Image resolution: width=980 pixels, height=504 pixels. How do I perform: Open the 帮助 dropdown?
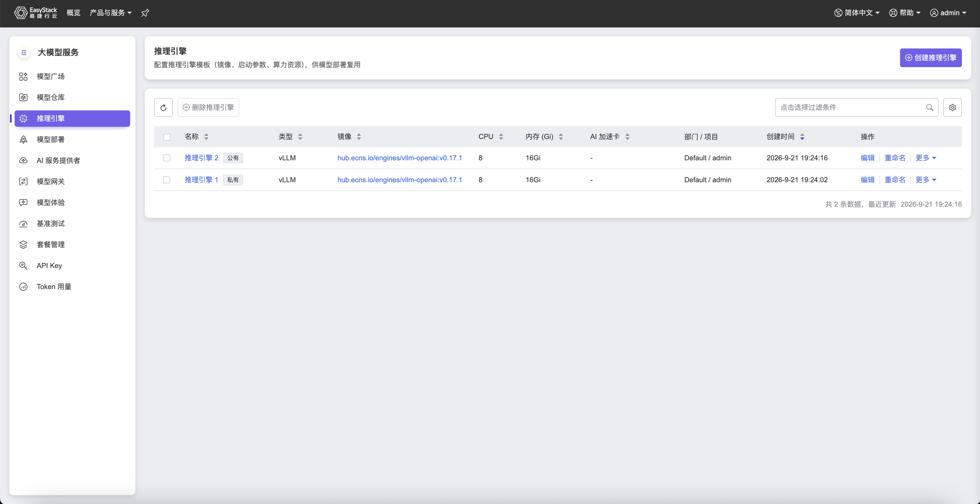pyautogui.click(x=905, y=13)
